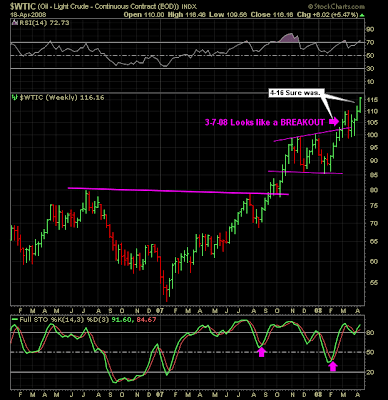
Task: Click the 07 year label under the price panel
Action: click(160, 311)
